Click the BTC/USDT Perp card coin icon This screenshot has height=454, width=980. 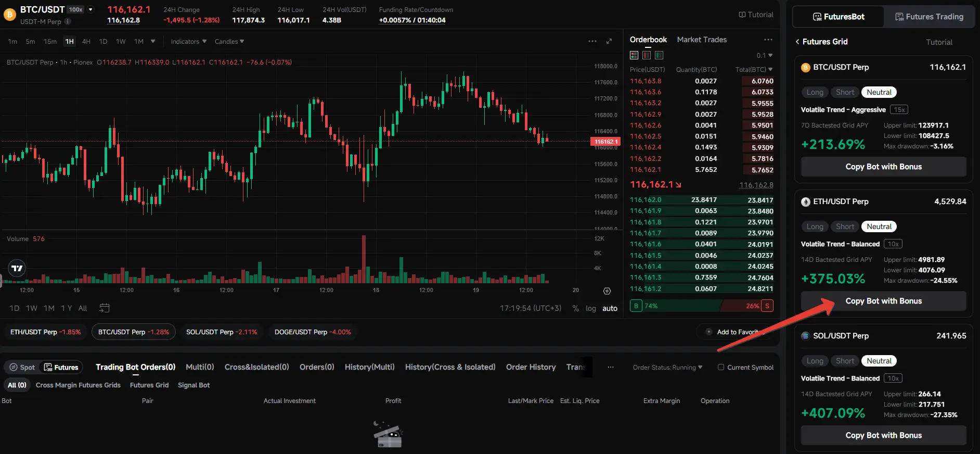806,67
